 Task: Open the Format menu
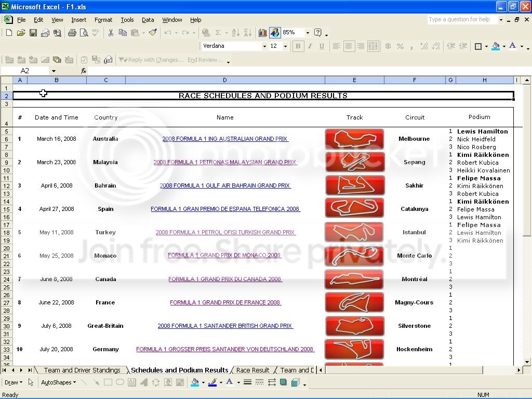coord(103,20)
